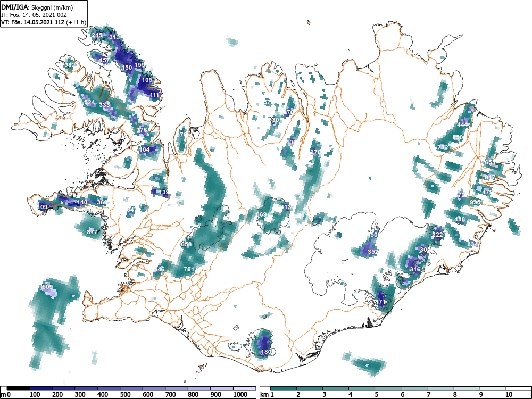Click the 834 visibility value

pos(472,244)
